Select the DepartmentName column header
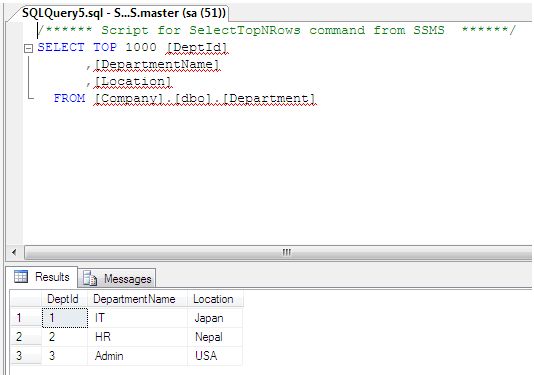The height and width of the screenshot is (375, 534). coord(138,299)
